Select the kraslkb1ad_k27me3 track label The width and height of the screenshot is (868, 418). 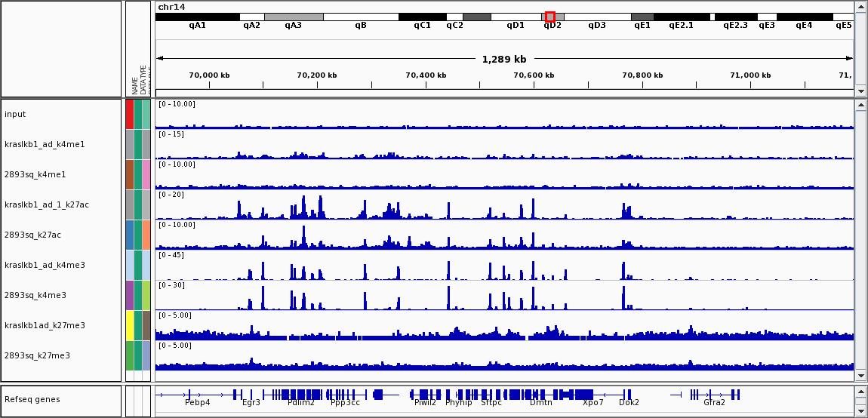(45, 325)
